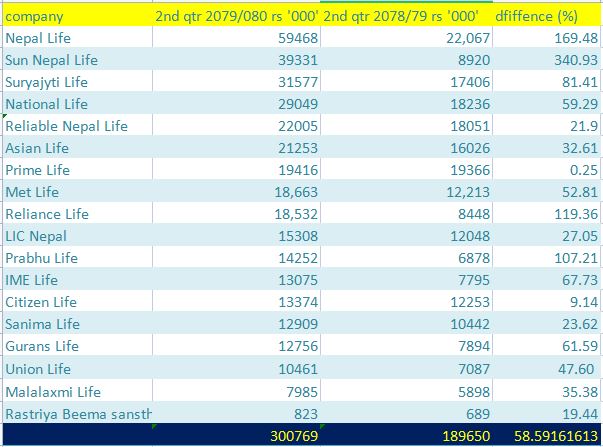The width and height of the screenshot is (603, 447).
Task: Select the 'Gurans Life' cell
Action: click(77, 345)
